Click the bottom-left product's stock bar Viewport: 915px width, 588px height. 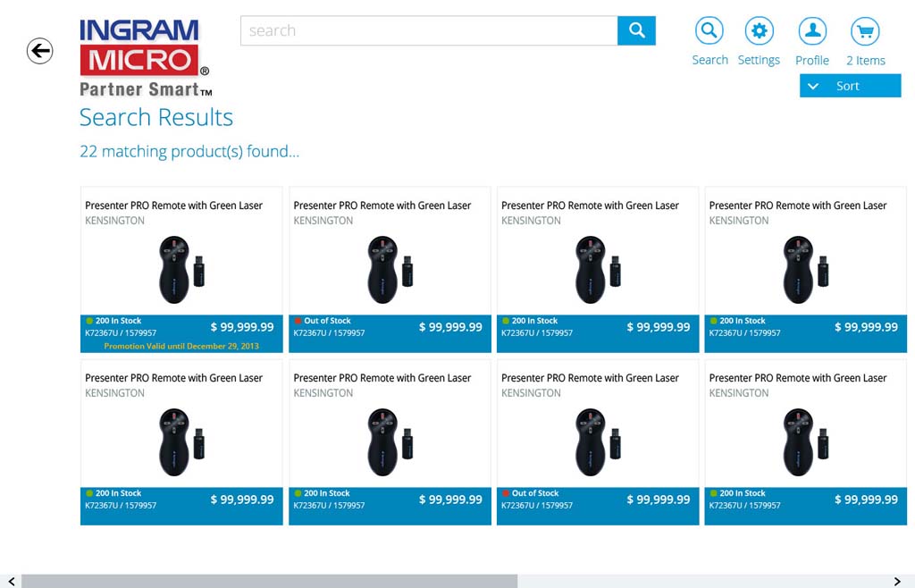pos(181,500)
